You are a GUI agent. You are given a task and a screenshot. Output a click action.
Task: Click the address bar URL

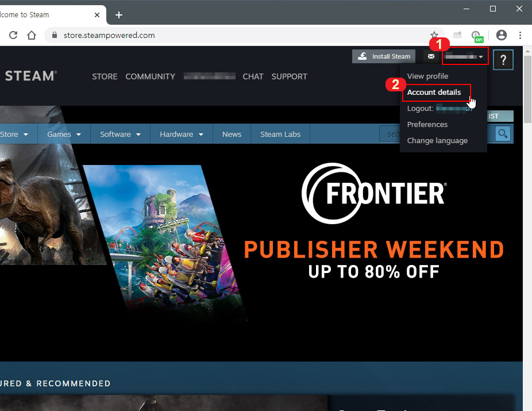pyautogui.click(x=109, y=35)
